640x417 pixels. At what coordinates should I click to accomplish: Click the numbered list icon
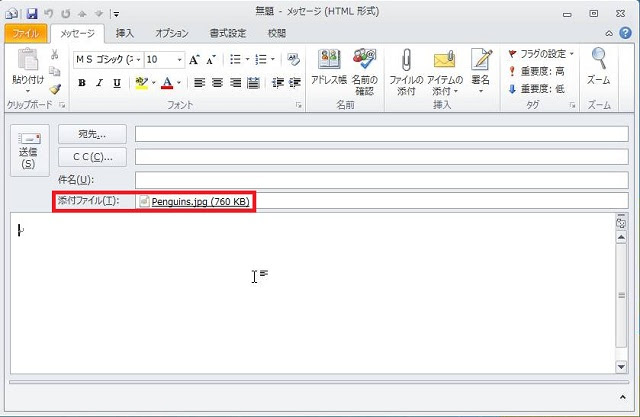tap(260, 60)
